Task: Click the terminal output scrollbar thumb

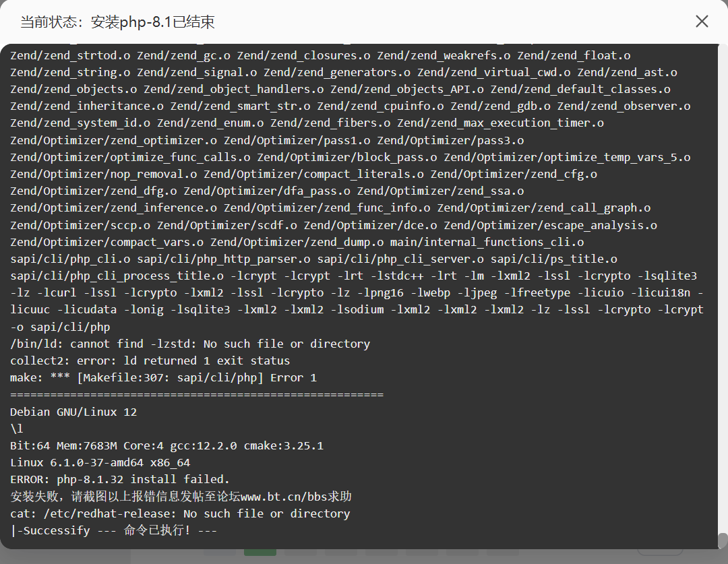Action: tap(723, 540)
